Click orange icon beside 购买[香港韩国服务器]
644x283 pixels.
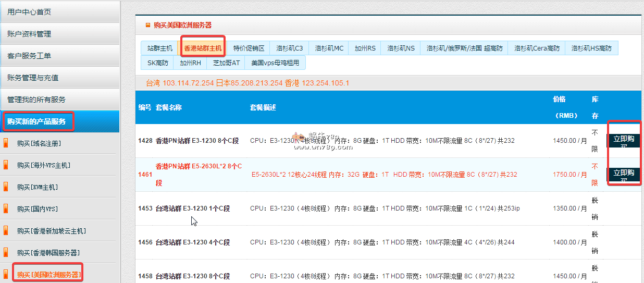pos(6,253)
